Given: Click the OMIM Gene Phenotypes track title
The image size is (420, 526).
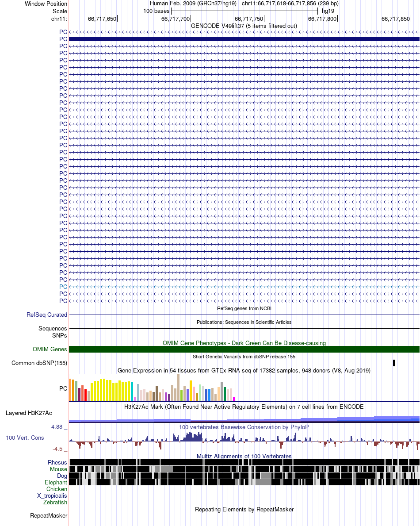Looking at the screenshot, I should (244, 343).
